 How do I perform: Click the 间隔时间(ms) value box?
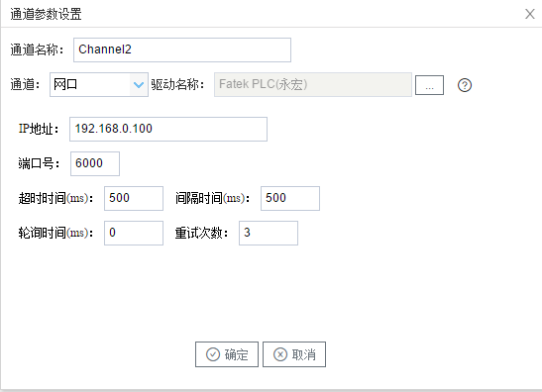[x=290, y=199]
